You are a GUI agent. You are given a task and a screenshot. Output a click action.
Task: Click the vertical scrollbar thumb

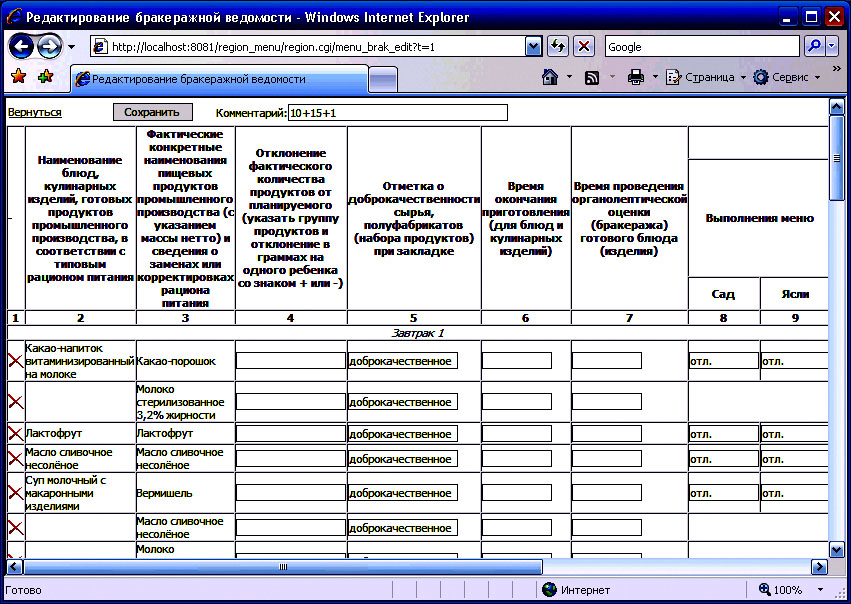(x=836, y=158)
